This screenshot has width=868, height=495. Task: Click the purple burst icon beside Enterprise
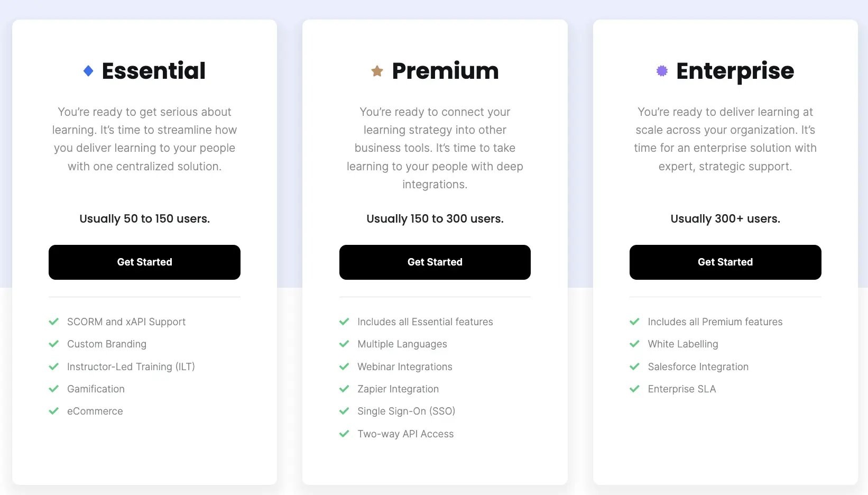[x=661, y=70]
